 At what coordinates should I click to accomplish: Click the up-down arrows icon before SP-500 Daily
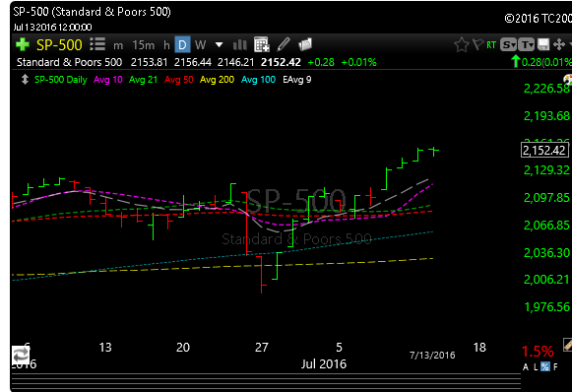[25, 79]
